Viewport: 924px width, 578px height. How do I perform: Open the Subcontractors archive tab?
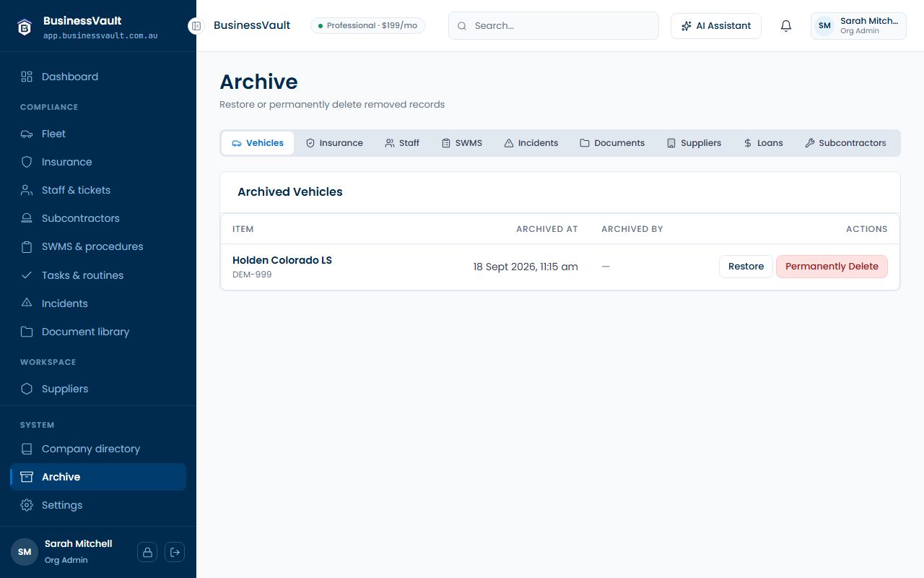[x=845, y=143]
